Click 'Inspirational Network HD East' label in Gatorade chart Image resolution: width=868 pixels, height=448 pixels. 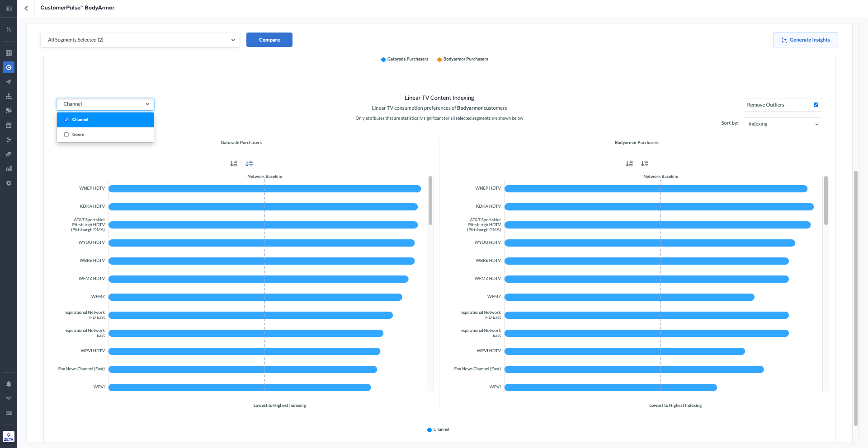click(84, 315)
